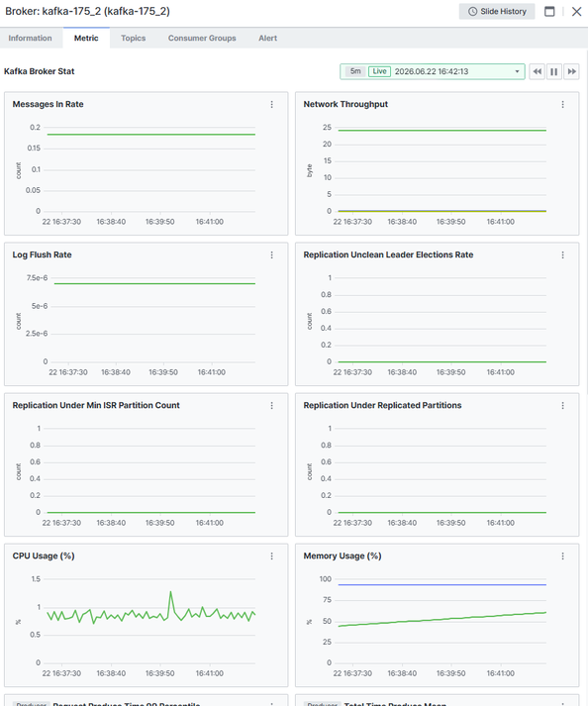The width and height of the screenshot is (588, 706).
Task: Open Replication Under Min ISR Partition menu
Action: point(271,406)
